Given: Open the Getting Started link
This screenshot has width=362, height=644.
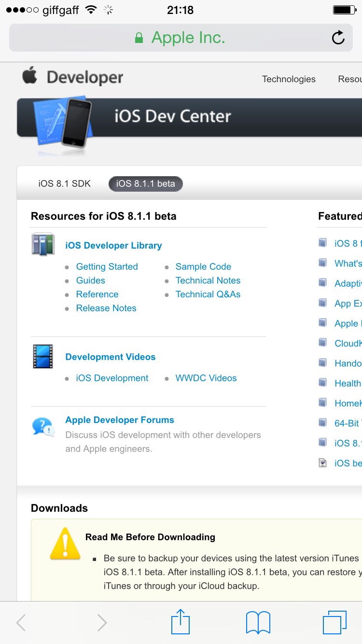Looking at the screenshot, I should coord(107,266).
